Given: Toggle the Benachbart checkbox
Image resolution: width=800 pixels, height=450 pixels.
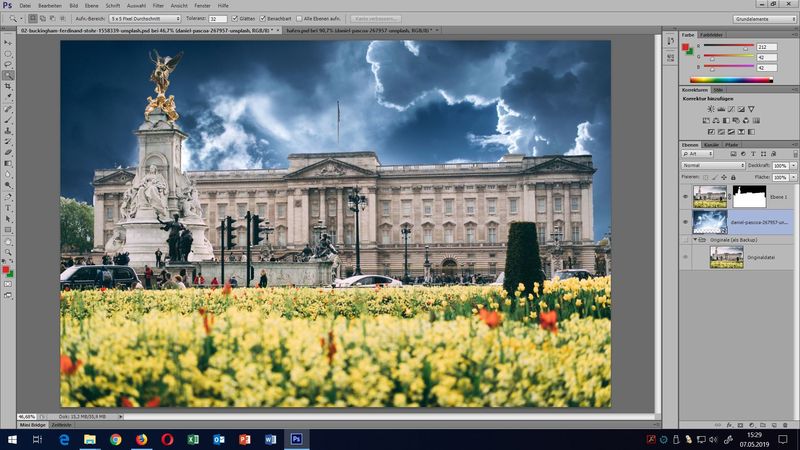Looking at the screenshot, I should [x=262, y=18].
